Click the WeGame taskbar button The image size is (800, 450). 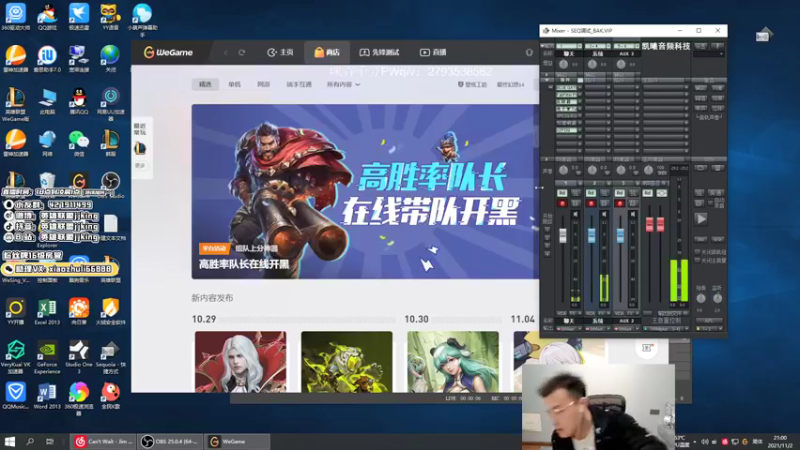point(237,441)
